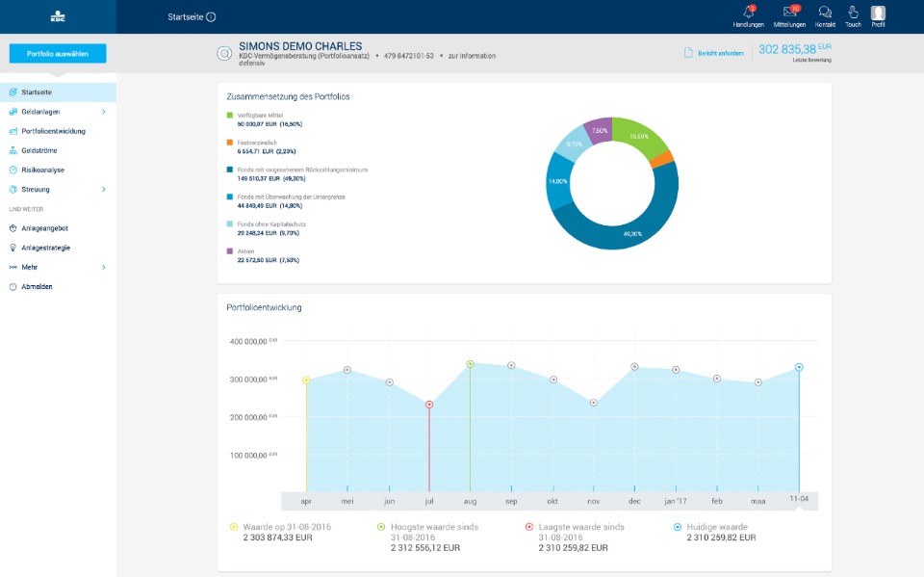The height and width of the screenshot is (577, 924).
Task: Open the Profil avatar icon
Action: pyautogui.click(x=878, y=13)
